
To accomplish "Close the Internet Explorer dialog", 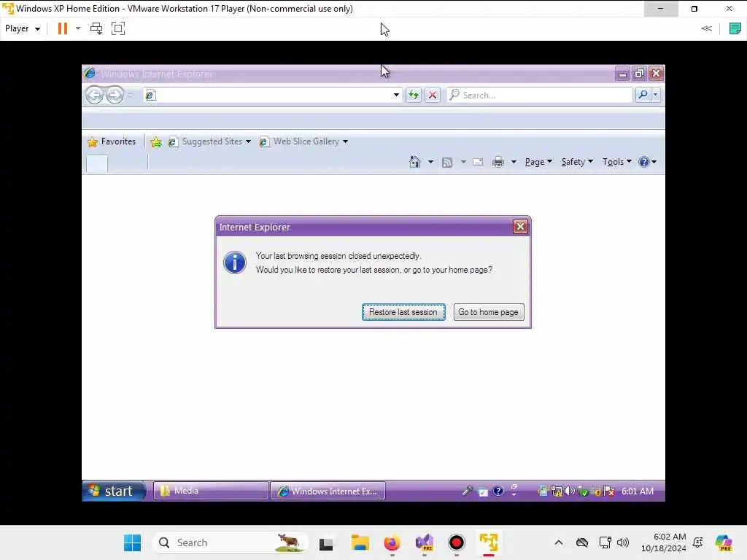I will click(520, 227).
